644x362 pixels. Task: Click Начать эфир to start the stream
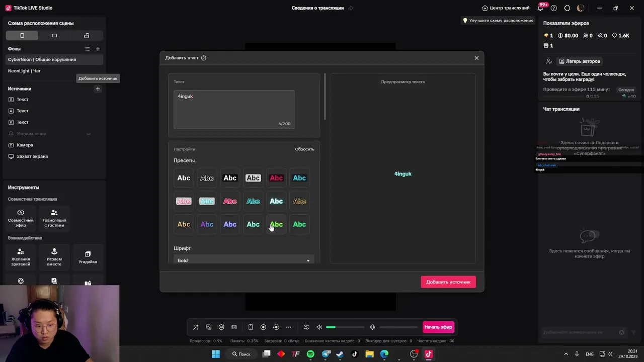click(438, 327)
